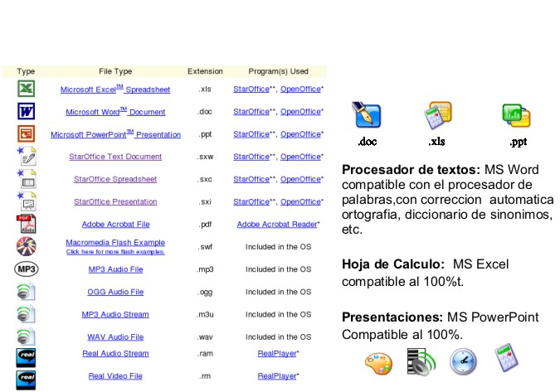Click the Microsoft Word type icon

[26, 111]
